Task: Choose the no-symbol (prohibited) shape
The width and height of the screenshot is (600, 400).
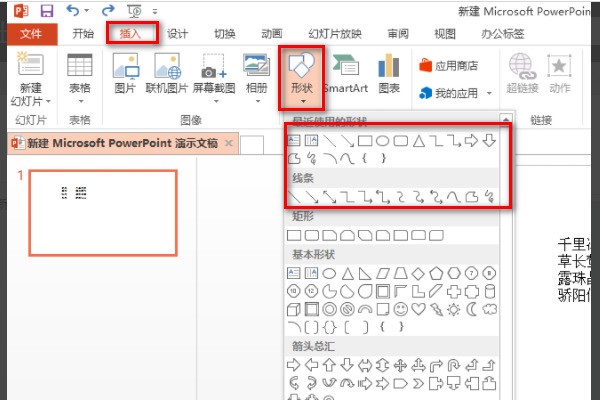Action: pos(347,309)
